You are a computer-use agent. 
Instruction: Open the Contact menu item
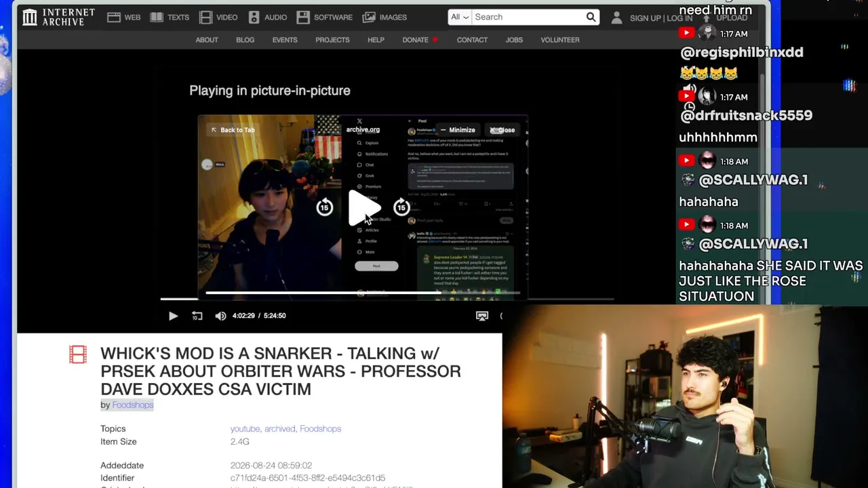[472, 40]
